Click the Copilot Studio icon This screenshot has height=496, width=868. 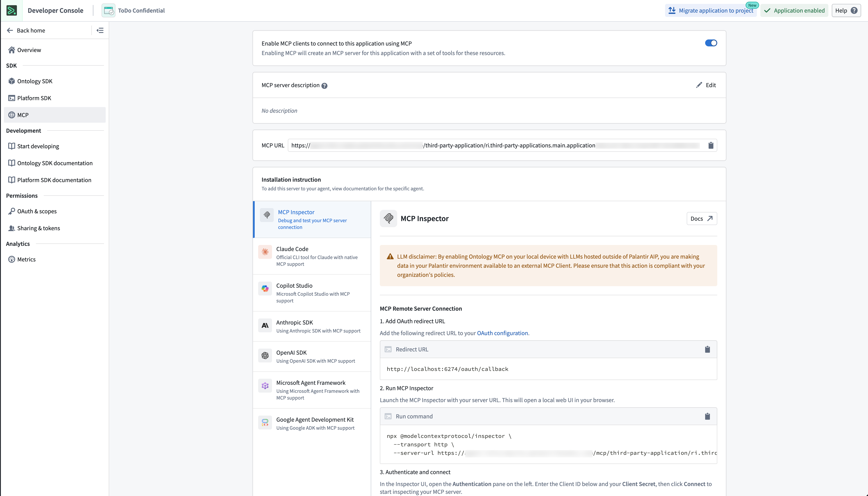(x=265, y=289)
